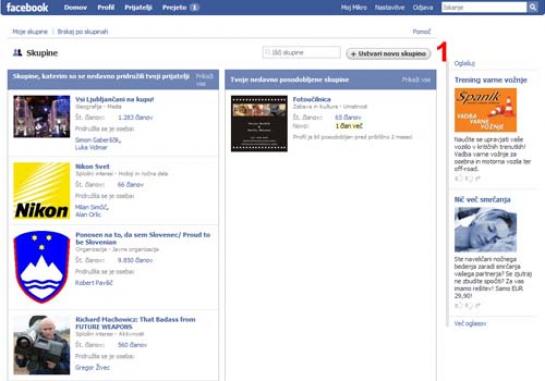
Task: Open Vsi Ljubljančani na kupu! group thumbnail
Action: click(x=42, y=116)
